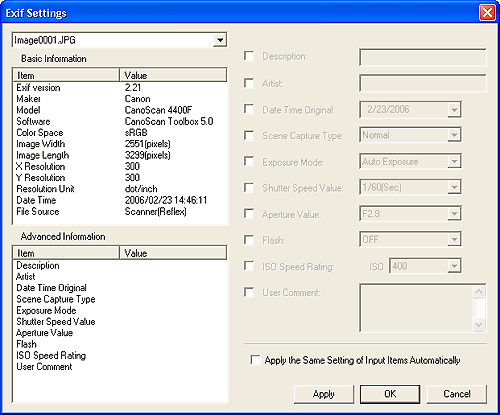Enable the Scene Capture Type checkbox
The image size is (500, 415).
pos(249,135)
